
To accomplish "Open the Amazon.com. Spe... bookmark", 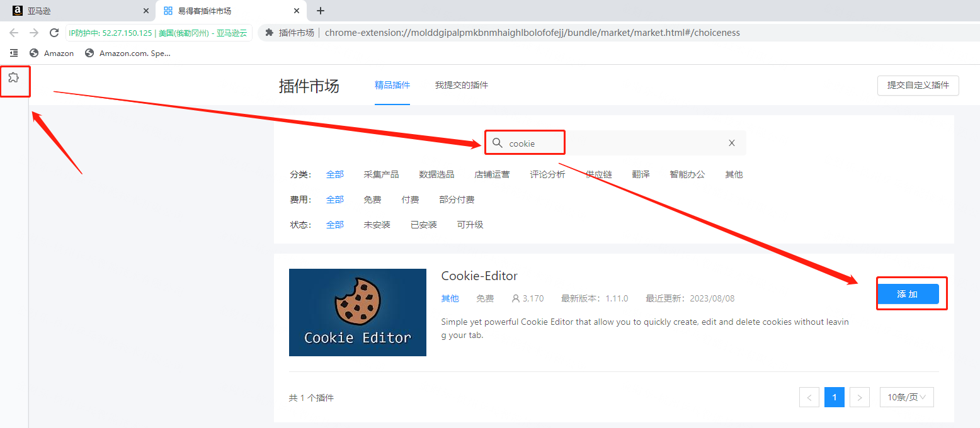I will [128, 53].
